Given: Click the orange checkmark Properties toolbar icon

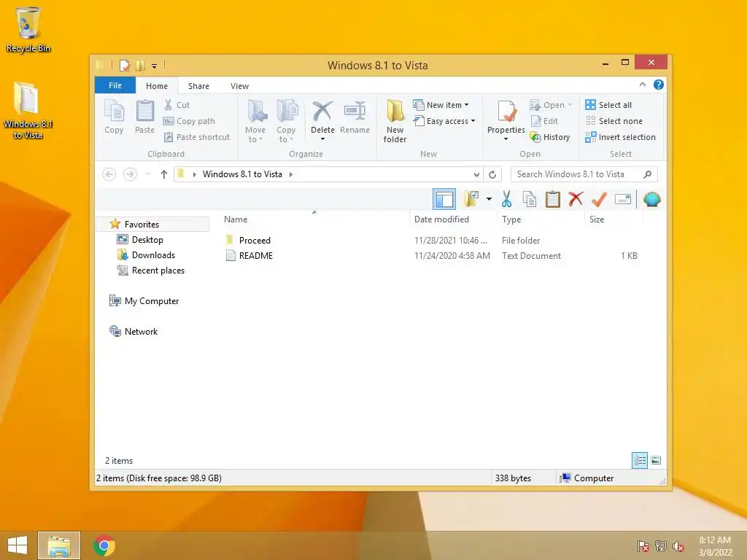Looking at the screenshot, I should 600,200.
